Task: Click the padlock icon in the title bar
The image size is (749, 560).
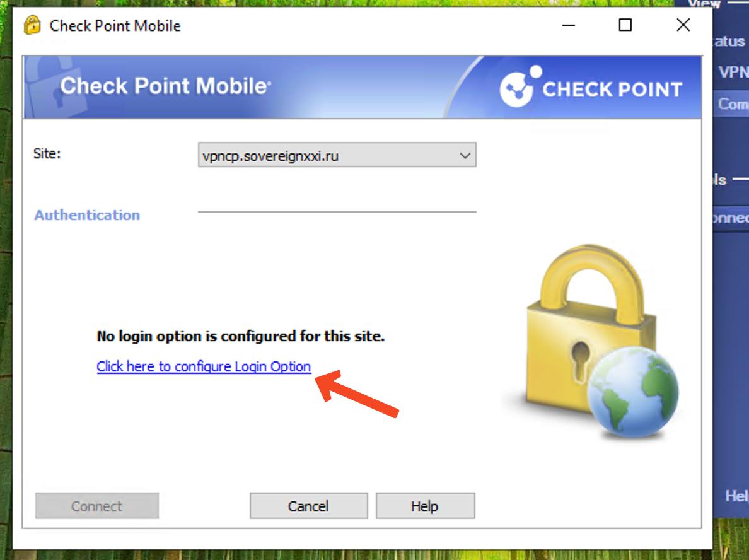Action: pyautogui.click(x=33, y=25)
